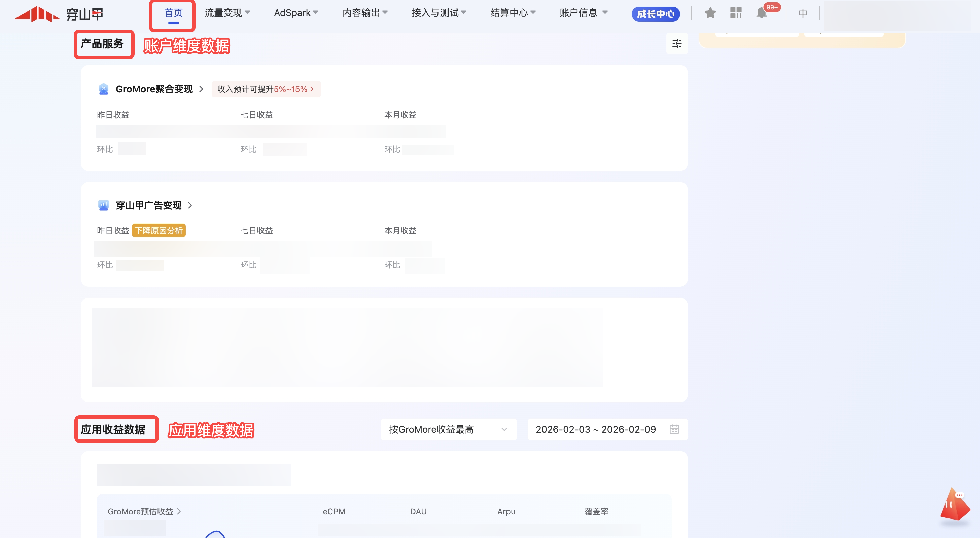Open the calendar icon in date range
The width and height of the screenshot is (980, 538).
pyautogui.click(x=674, y=429)
